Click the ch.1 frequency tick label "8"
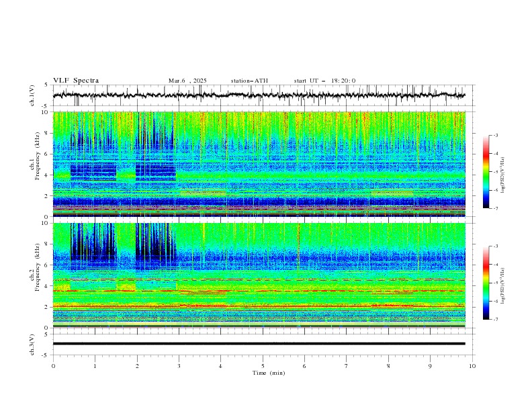 [x=48, y=133]
